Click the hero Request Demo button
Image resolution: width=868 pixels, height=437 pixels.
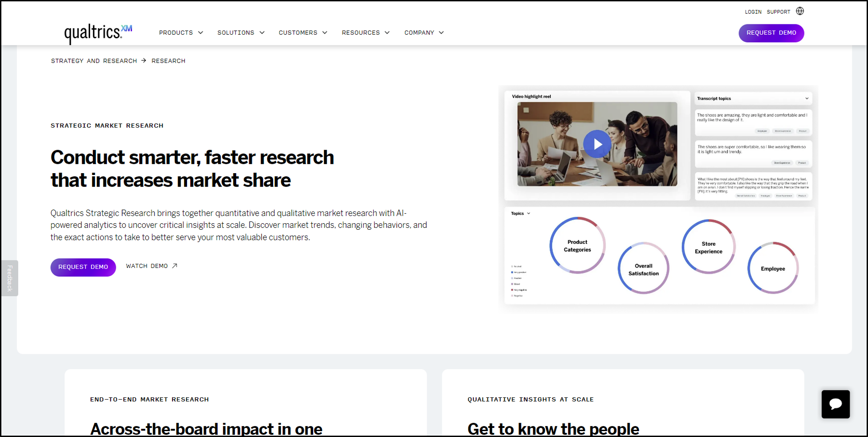click(83, 267)
